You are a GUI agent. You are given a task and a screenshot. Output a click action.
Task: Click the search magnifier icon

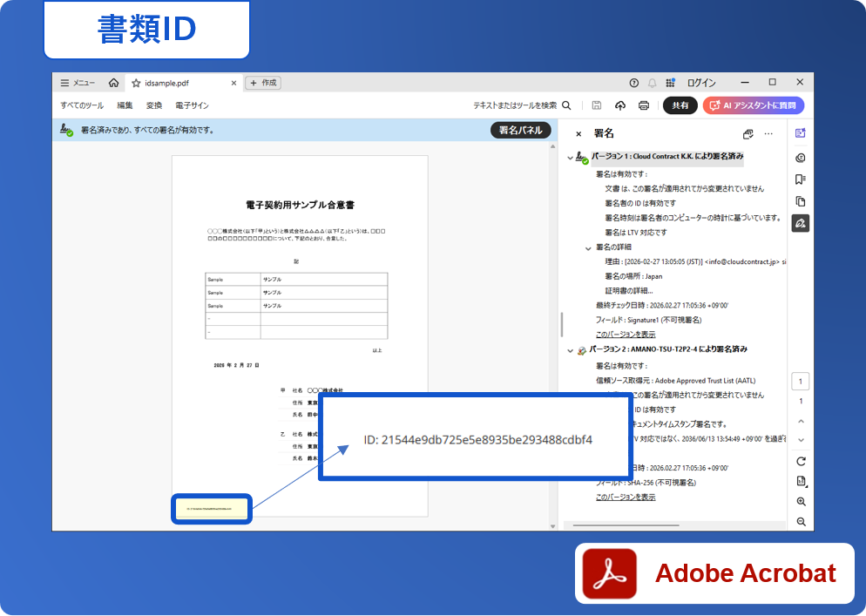(x=566, y=105)
